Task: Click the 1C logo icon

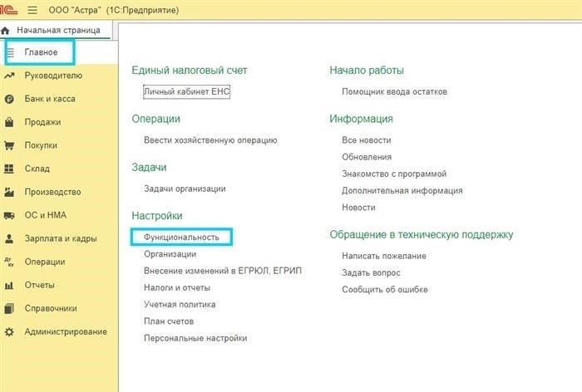Action: tap(8, 10)
